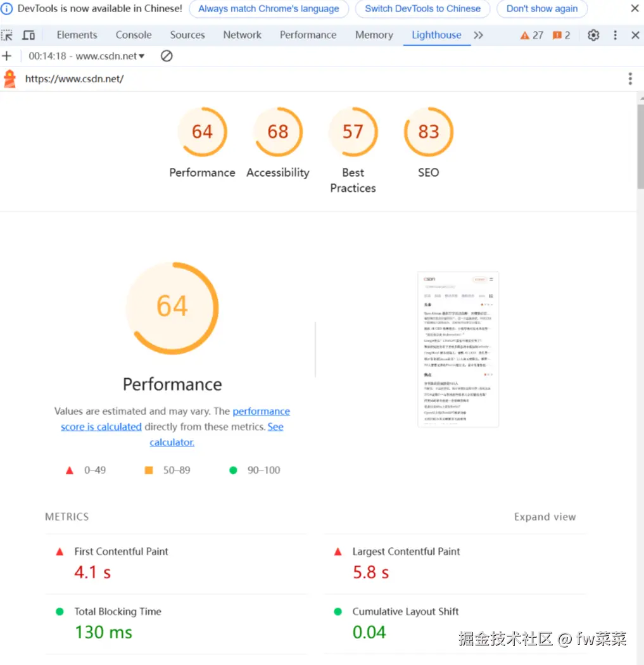Open the Lighthouse report tools menu
644x665 pixels.
(x=630, y=79)
